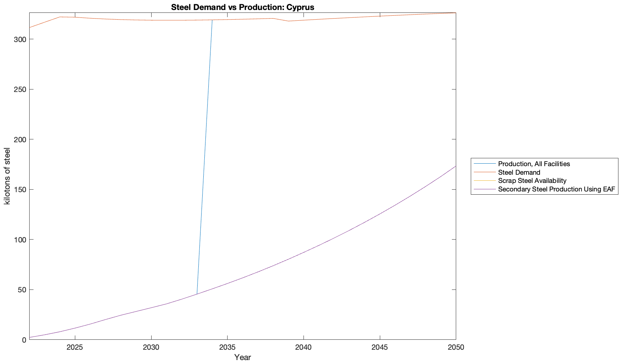Select purple line sample in legend
Screen dimensions: 622x364
(485, 189)
